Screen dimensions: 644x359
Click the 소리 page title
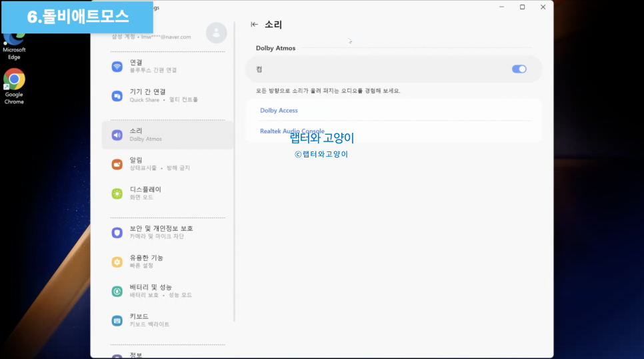tap(273, 25)
